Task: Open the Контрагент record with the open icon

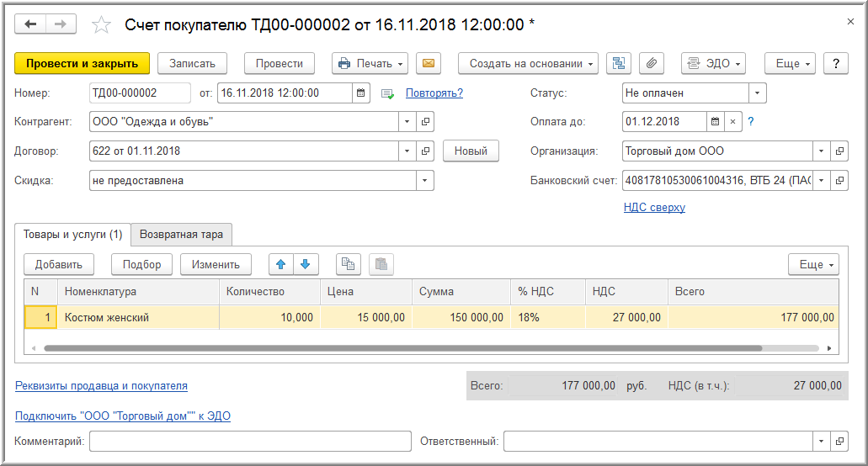Action: pyautogui.click(x=425, y=122)
